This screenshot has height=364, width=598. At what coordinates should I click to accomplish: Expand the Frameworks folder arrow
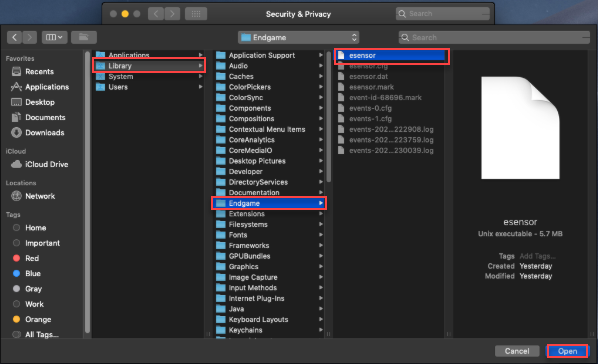pyautogui.click(x=321, y=245)
